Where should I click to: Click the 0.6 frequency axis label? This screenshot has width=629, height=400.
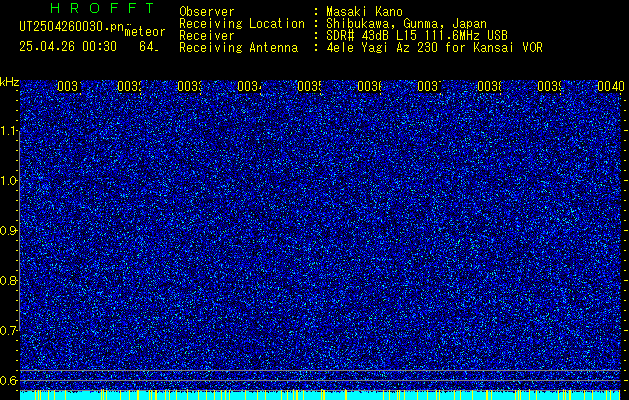[x=9, y=380]
